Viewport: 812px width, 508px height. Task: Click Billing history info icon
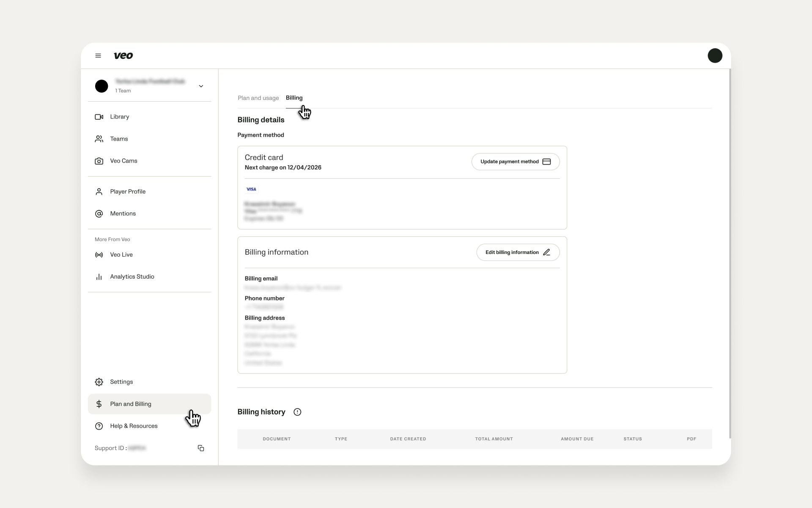click(297, 412)
